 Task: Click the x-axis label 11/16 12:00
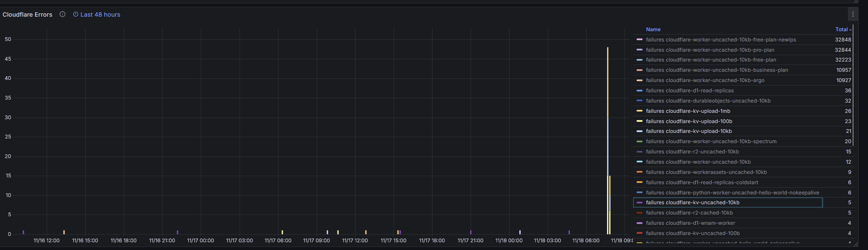tap(47, 241)
